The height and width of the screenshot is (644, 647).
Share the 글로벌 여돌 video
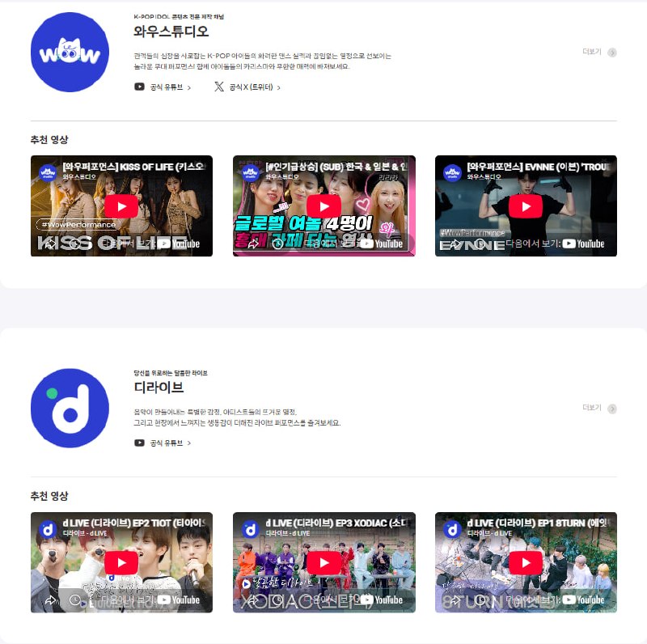[253, 244]
